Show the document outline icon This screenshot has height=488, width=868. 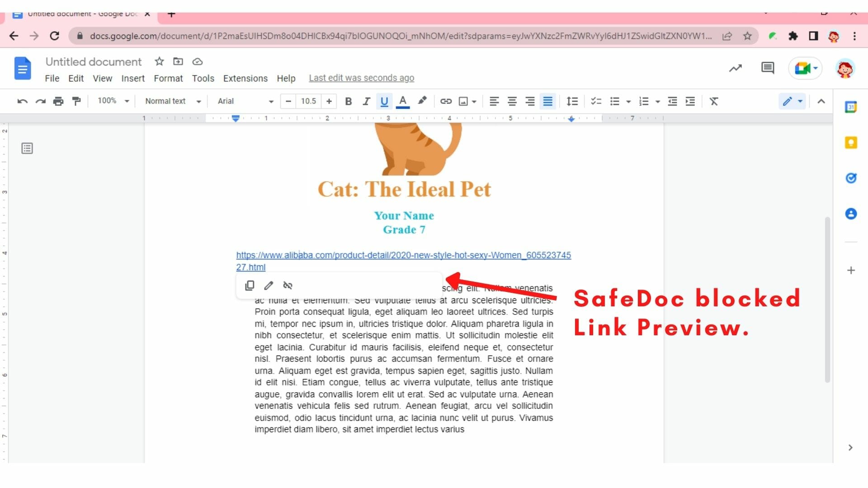pos(27,148)
